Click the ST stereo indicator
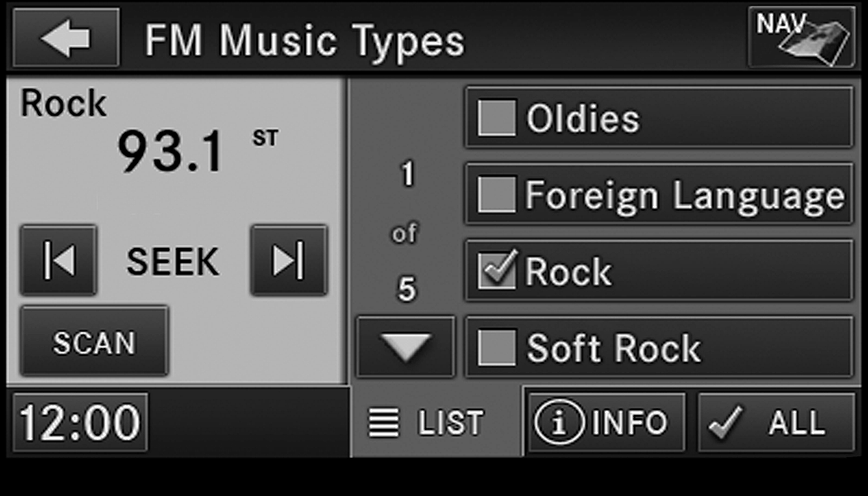The height and width of the screenshot is (496, 868). click(x=265, y=139)
